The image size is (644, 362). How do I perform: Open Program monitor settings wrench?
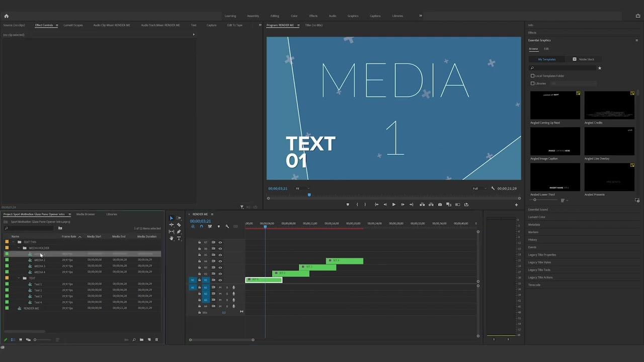(x=493, y=189)
